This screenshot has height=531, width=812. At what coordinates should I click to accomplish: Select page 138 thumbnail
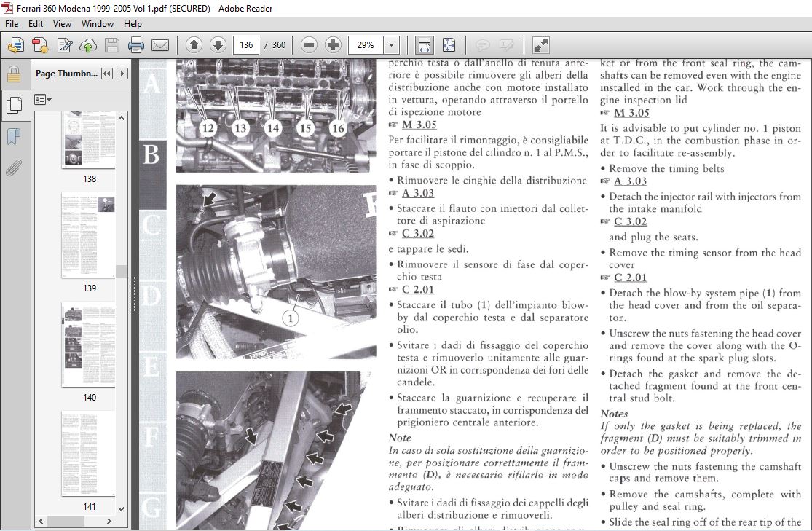[89, 140]
